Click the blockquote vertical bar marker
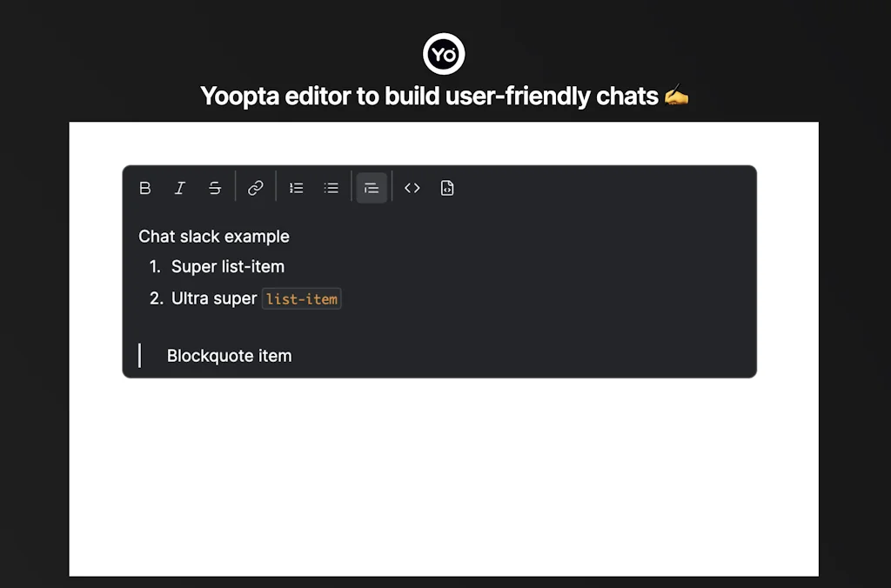The height and width of the screenshot is (588, 891). tap(139, 355)
